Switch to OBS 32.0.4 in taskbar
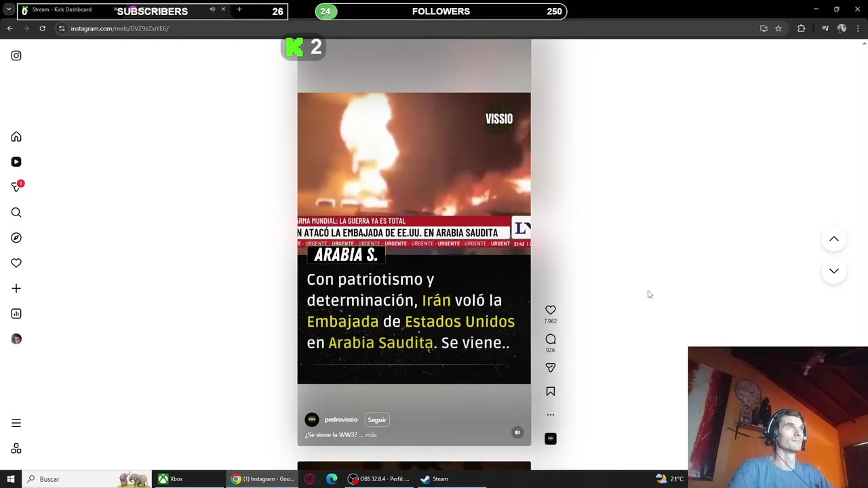The height and width of the screenshot is (488, 868). point(378,479)
